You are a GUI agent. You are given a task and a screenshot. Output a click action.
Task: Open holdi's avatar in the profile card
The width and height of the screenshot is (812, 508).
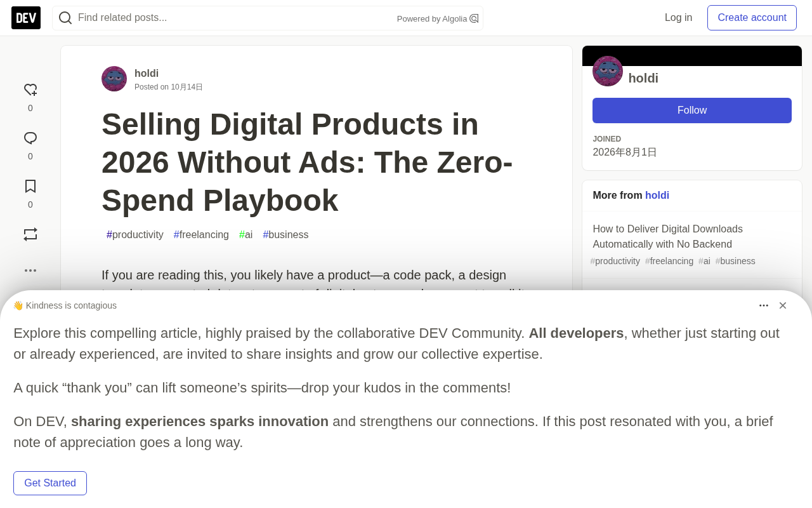coord(608,71)
